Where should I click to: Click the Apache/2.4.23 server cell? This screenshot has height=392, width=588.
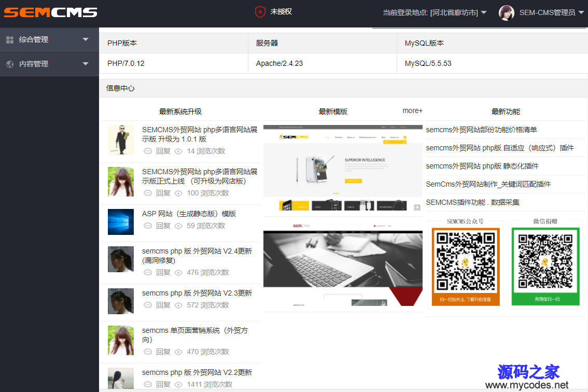click(x=323, y=63)
